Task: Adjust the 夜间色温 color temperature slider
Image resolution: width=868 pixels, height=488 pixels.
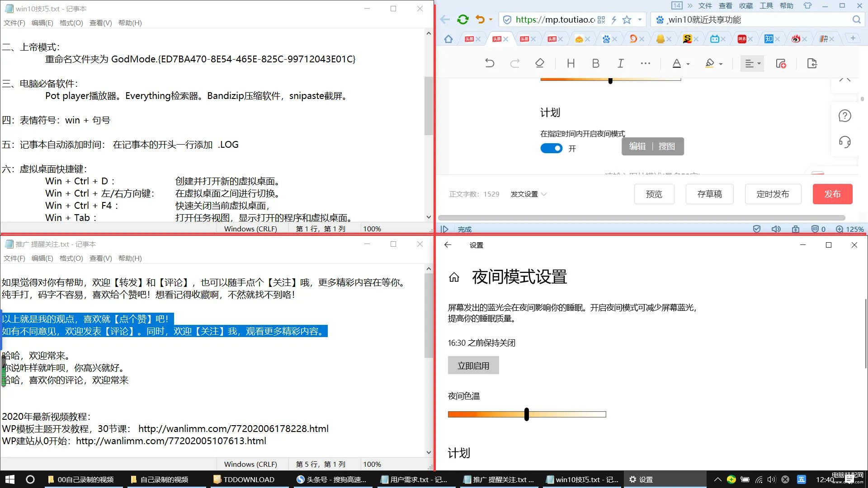Action: click(526, 414)
